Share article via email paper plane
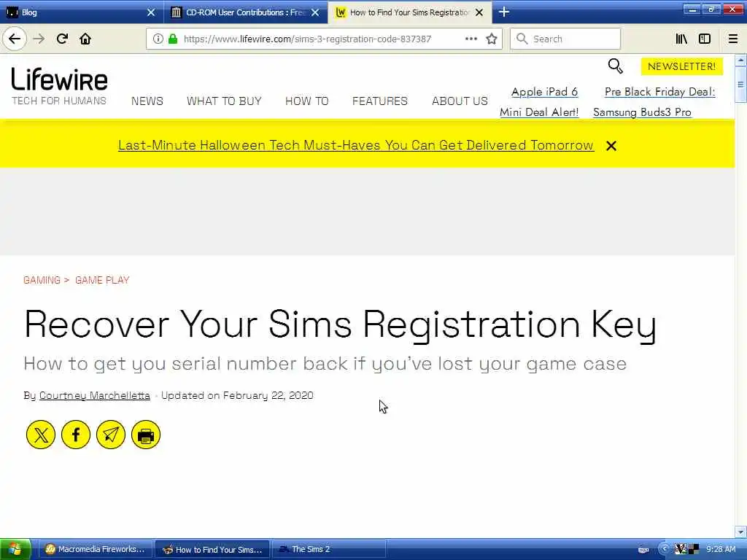Screen dimensions: 747x560 click(x=111, y=435)
